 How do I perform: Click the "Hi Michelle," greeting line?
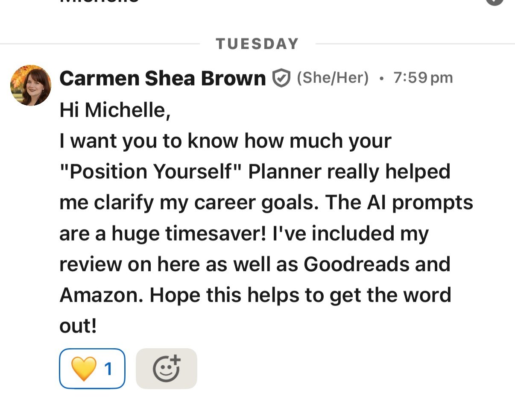click(x=115, y=110)
